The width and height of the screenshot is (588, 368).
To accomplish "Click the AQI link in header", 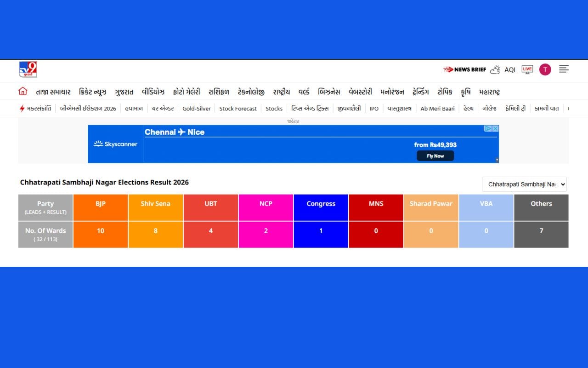I will (510, 70).
